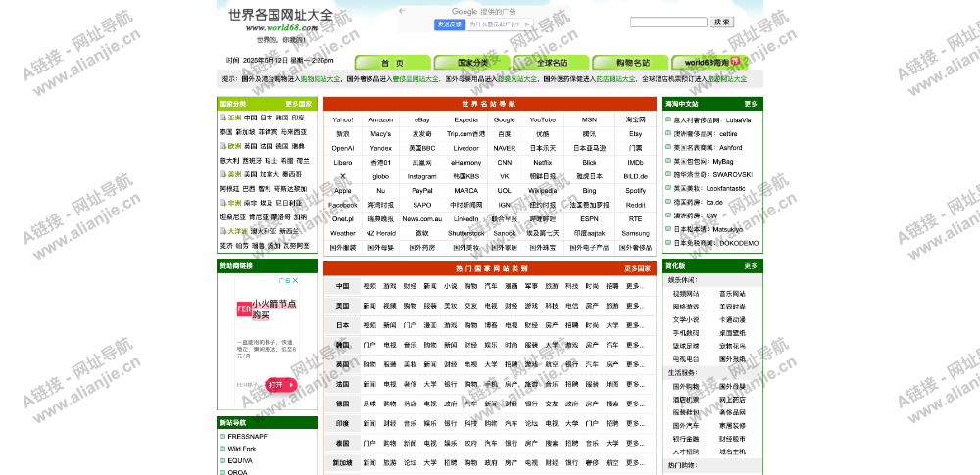This screenshot has width=980, height=475.
Task: Open the world68海淘 navigation tab
Action: [710, 63]
